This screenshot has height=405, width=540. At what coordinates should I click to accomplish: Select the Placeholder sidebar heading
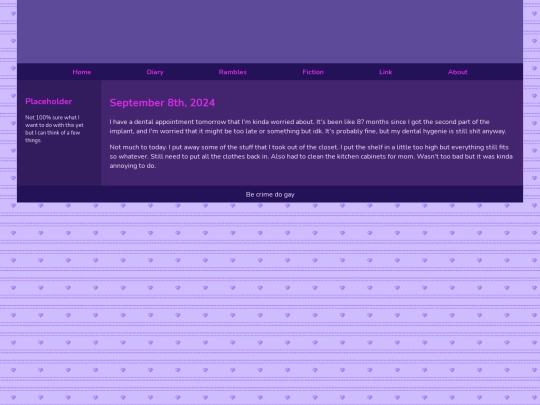[49, 101]
